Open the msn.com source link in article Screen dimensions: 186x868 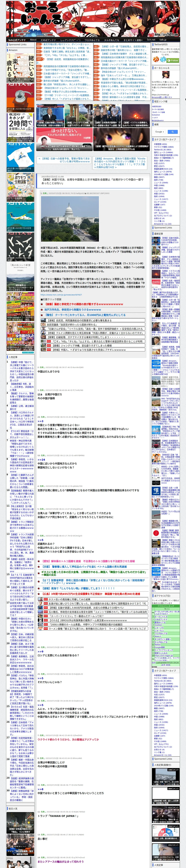[x=61, y=295]
